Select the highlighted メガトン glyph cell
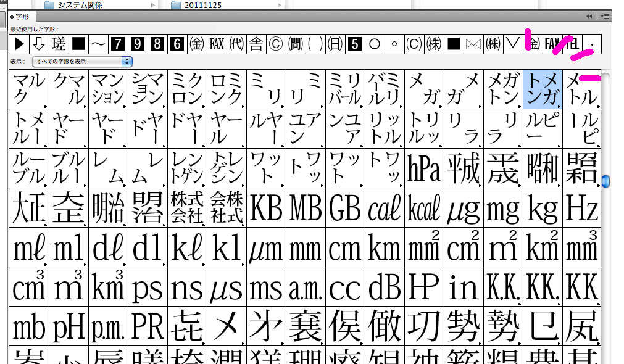Screen dimensions: 624x364 [543, 89]
